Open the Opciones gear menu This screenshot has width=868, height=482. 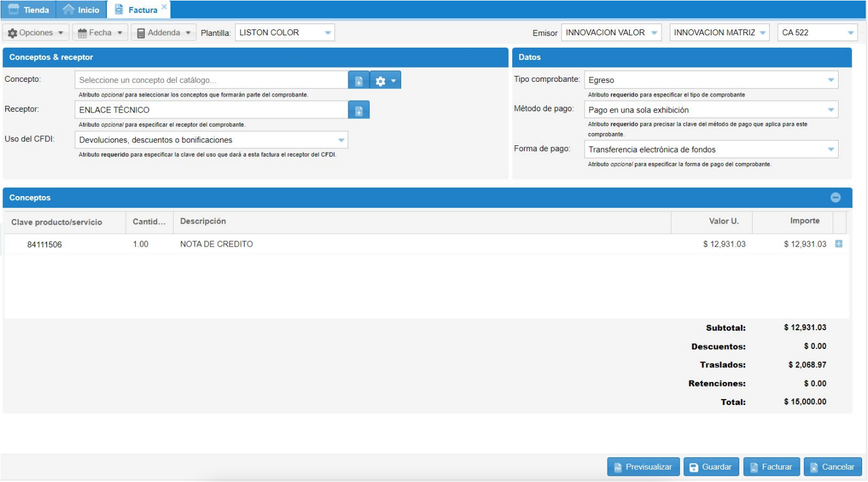click(x=36, y=33)
